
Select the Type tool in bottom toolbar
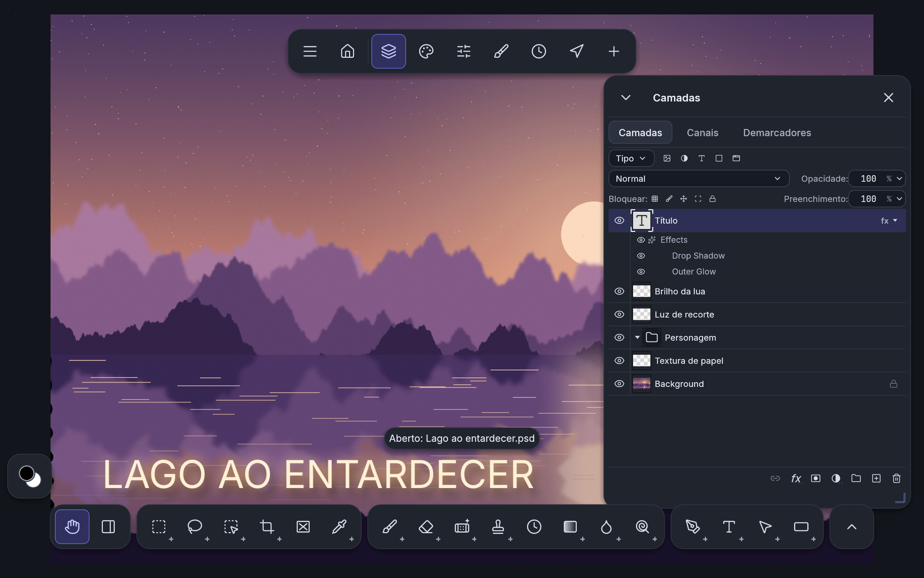pyautogui.click(x=729, y=527)
